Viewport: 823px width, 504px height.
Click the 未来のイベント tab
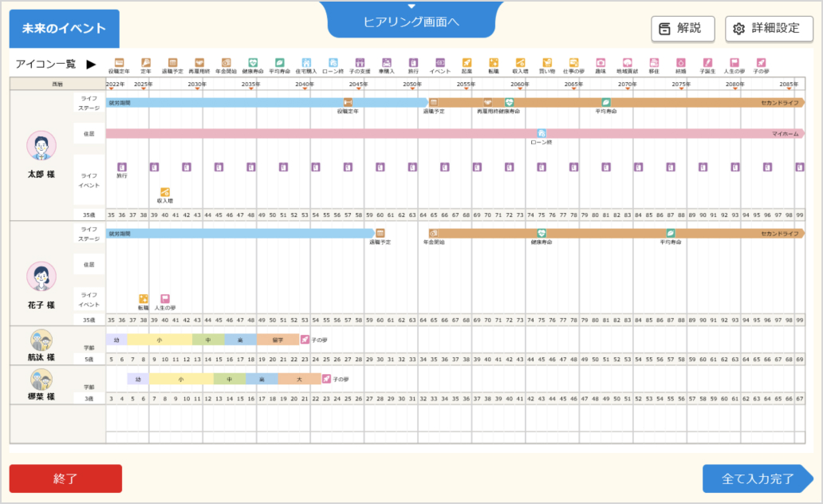point(64,29)
